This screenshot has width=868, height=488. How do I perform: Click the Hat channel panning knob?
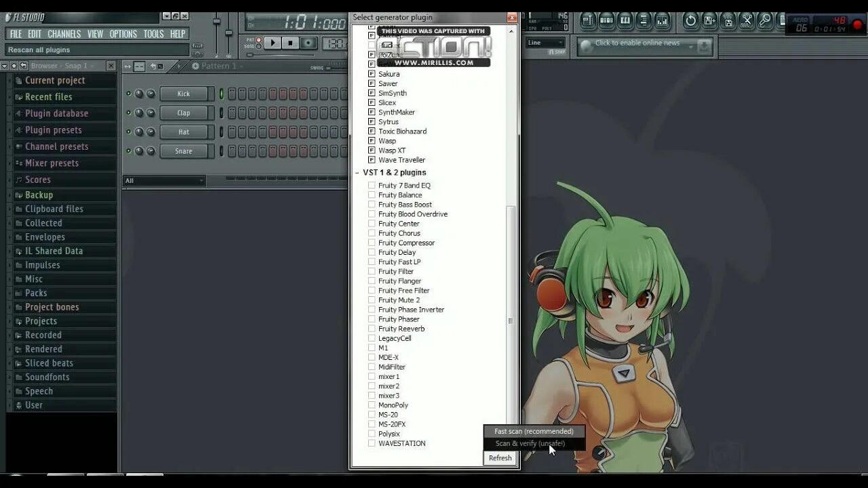(139, 131)
